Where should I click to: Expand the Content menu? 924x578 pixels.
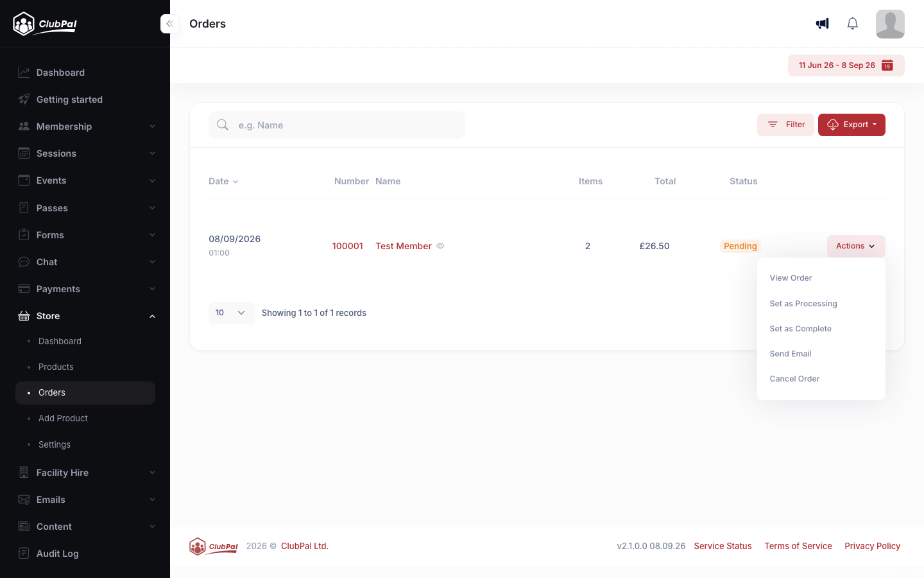coord(85,527)
